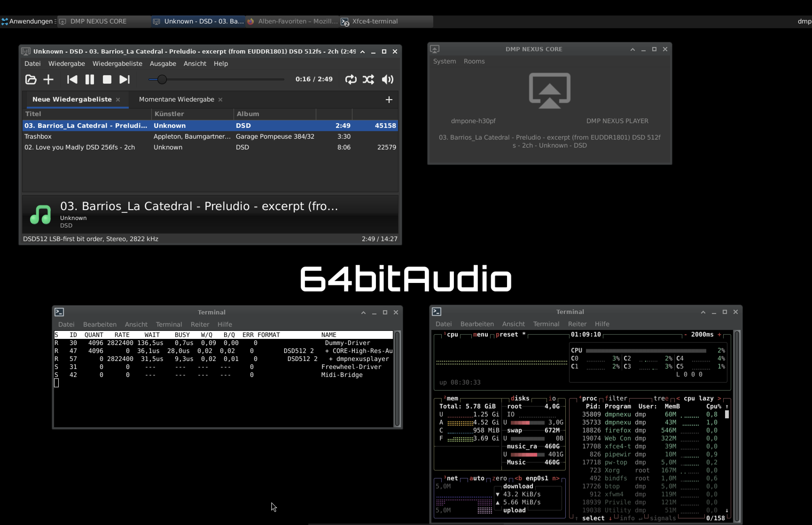Close the Momentane Wiedergabe tab

tap(220, 100)
